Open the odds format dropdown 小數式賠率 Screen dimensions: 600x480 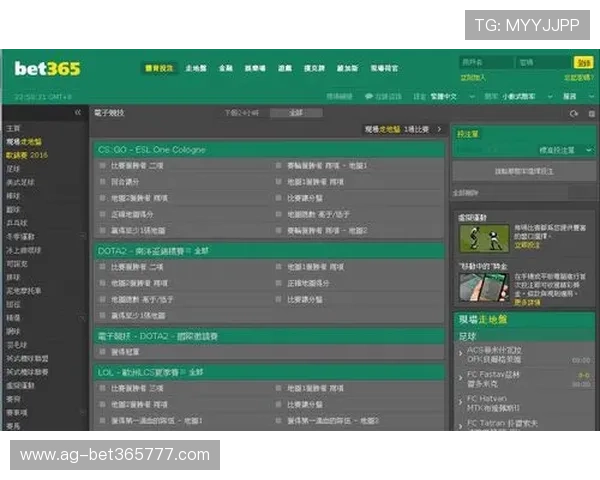(x=527, y=96)
